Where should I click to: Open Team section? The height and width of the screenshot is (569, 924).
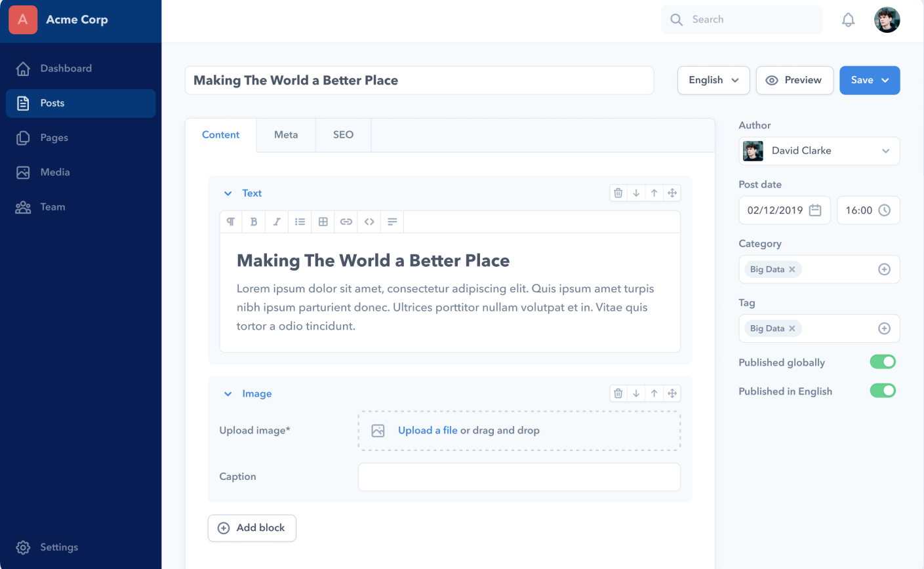coord(81,207)
